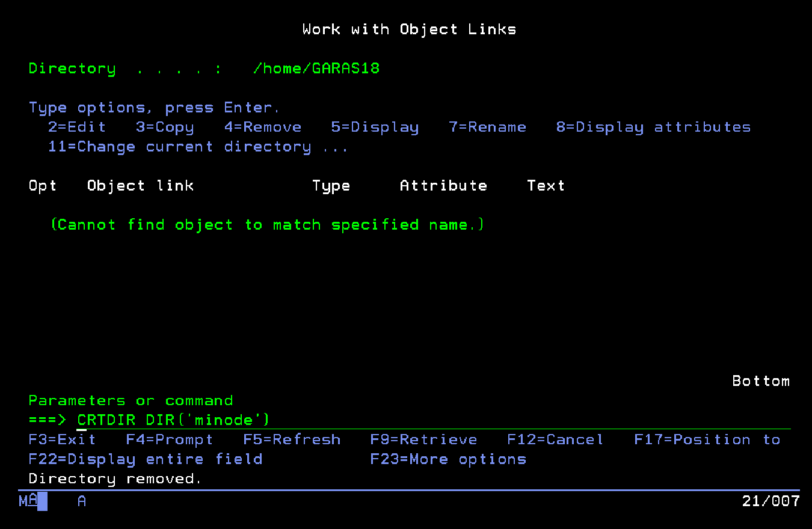812x529 pixels.
Task: Click option 5=Display
Action: point(374,127)
